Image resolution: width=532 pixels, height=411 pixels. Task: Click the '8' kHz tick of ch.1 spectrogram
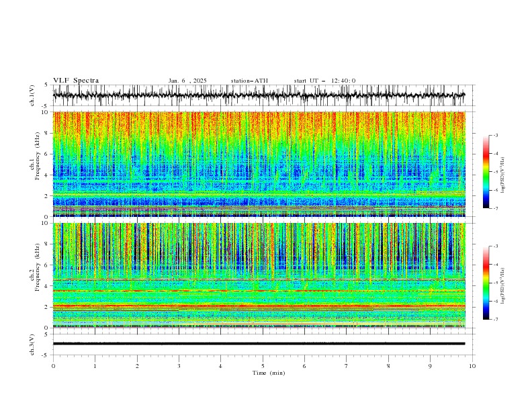(x=47, y=133)
